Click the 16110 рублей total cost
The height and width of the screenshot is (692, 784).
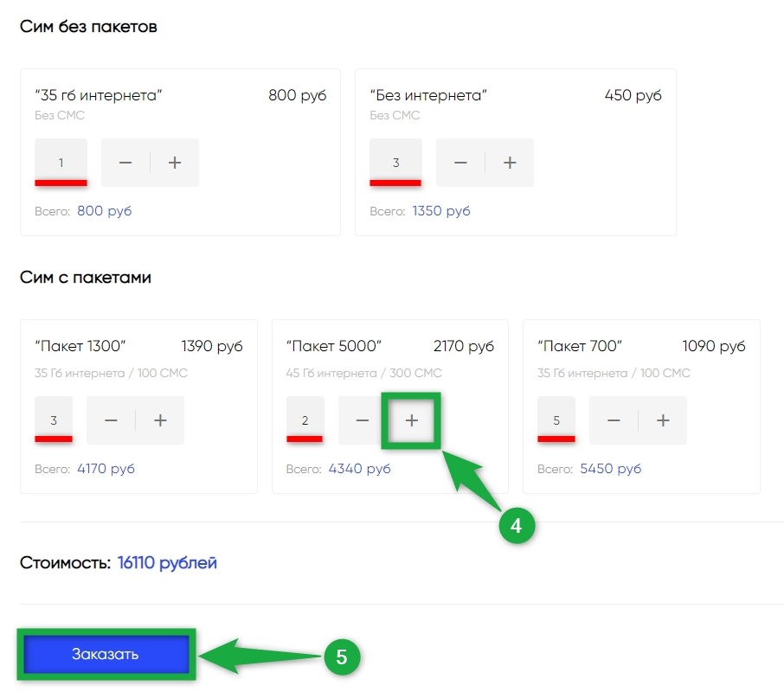[167, 562]
